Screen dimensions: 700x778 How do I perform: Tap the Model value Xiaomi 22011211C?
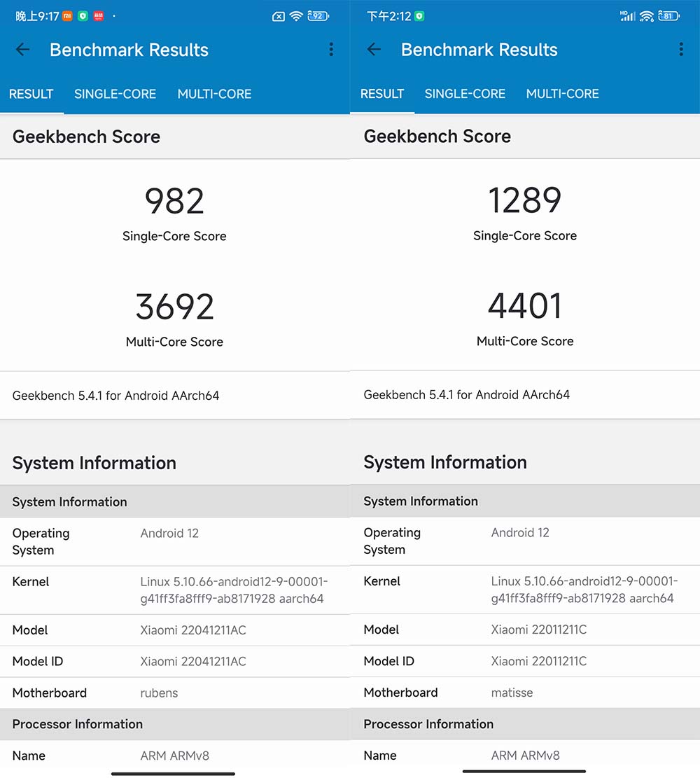tap(539, 630)
